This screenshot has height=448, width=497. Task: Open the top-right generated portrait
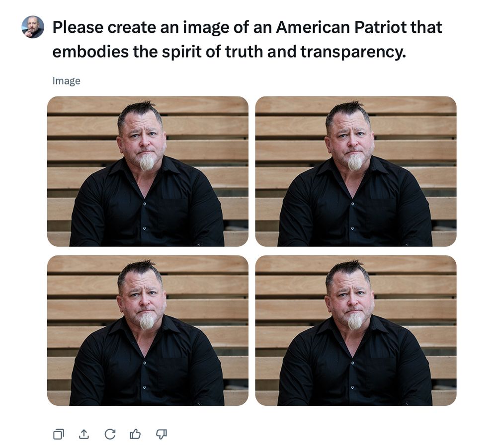coord(356,171)
